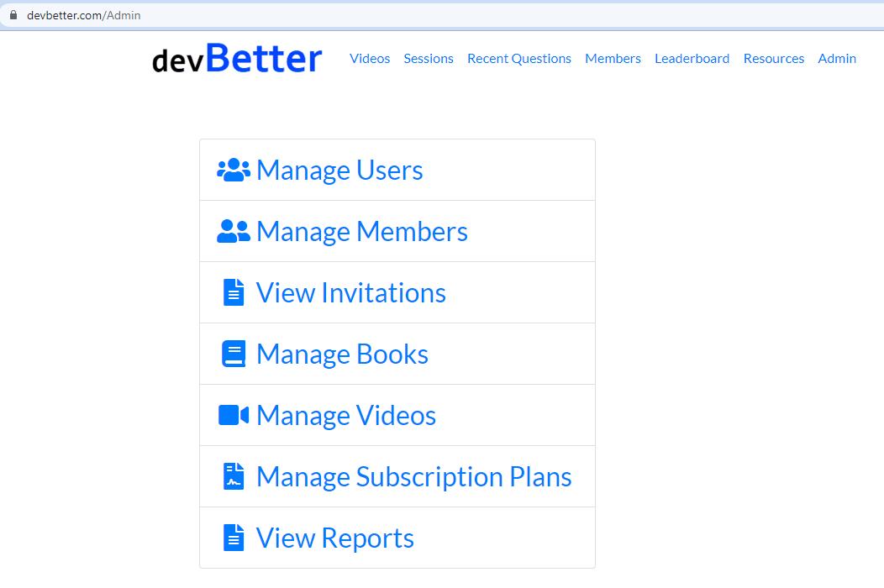This screenshot has width=884, height=588.
Task: Click the padlock icon in the address bar
Action: [x=12, y=14]
